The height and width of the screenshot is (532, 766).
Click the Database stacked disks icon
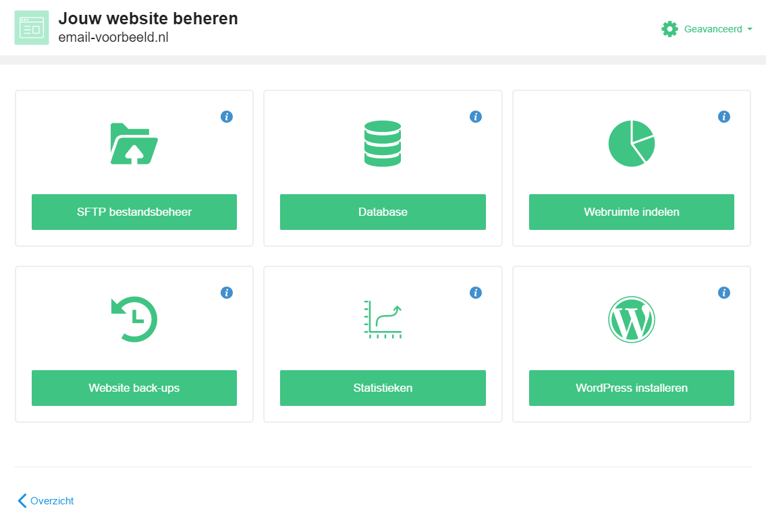(x=383, y=144)
